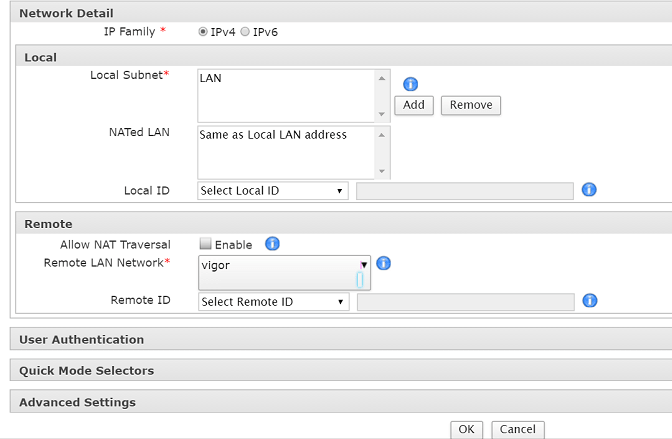Expand the User Authentication section

(x=341, y=340)
